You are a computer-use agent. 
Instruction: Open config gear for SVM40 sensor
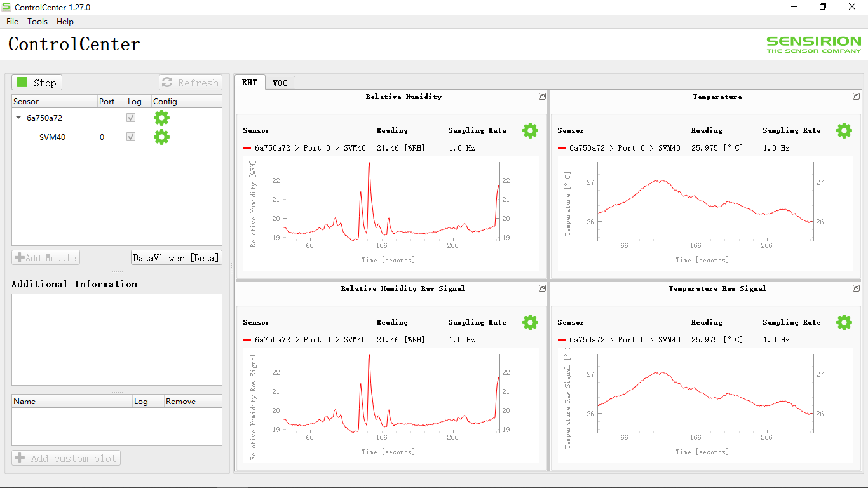[x=161, y=137]
